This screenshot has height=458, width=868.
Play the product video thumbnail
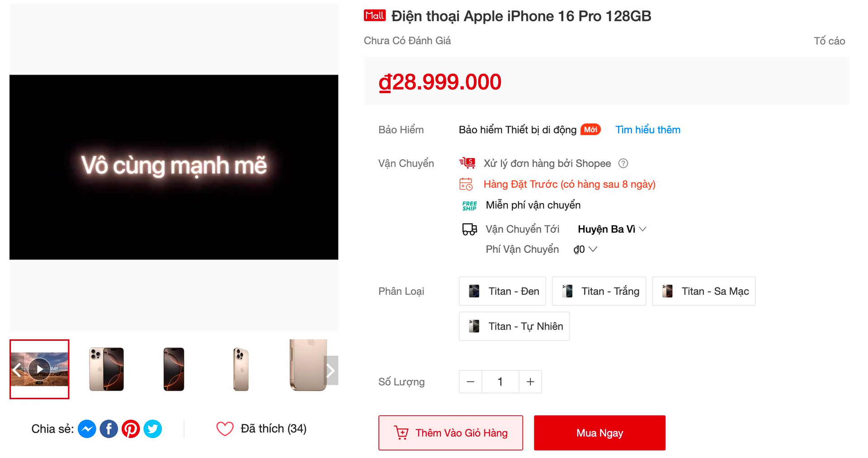pos(39,369)
